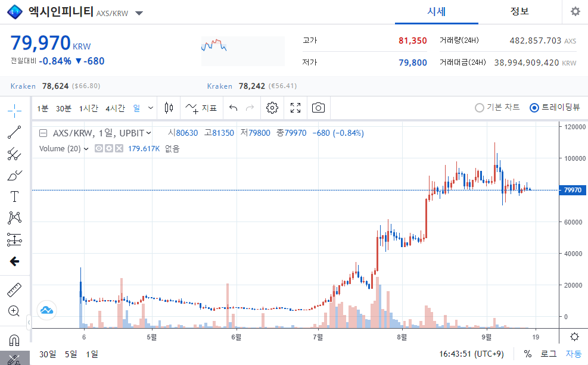Switch to the 정보 tab
The image size is (588, 365).
[519, 12]
